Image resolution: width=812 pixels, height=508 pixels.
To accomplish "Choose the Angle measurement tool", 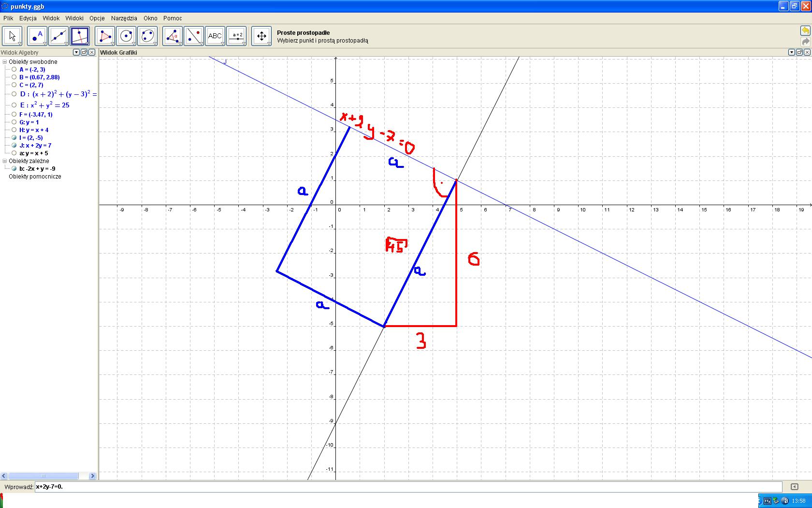I will [x=173, y=36].
